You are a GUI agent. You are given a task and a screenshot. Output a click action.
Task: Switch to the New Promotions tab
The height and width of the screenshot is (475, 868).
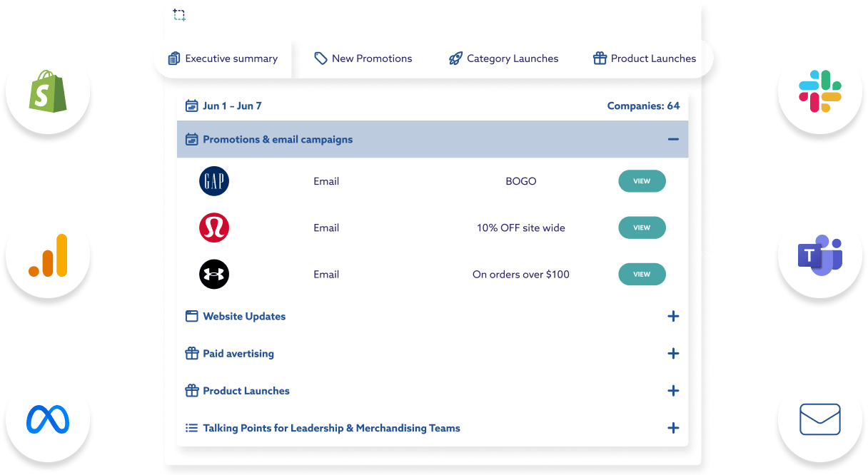[363, 58]
